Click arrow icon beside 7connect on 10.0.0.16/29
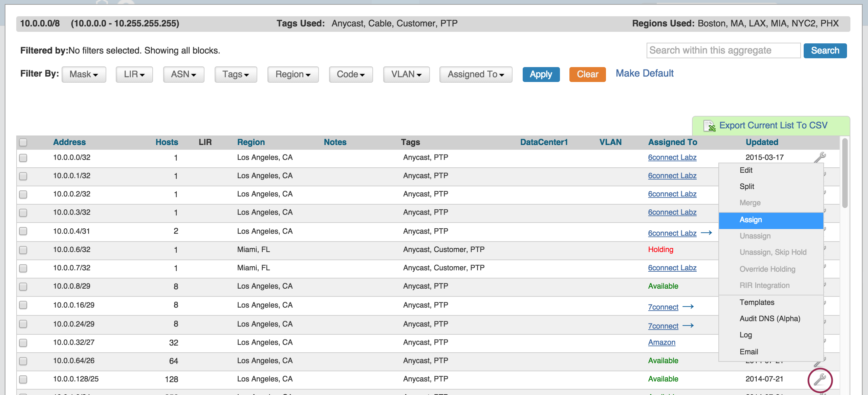 click(x=688, y=307)
